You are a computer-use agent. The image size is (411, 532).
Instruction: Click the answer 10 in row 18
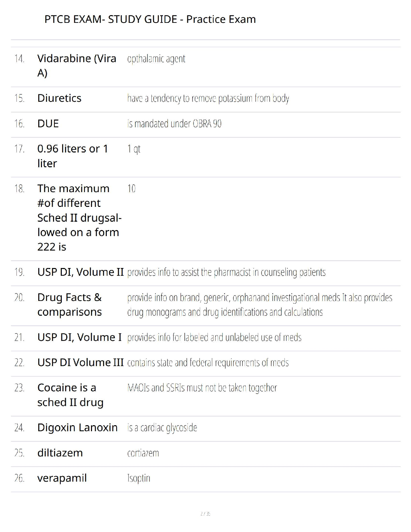131,189
